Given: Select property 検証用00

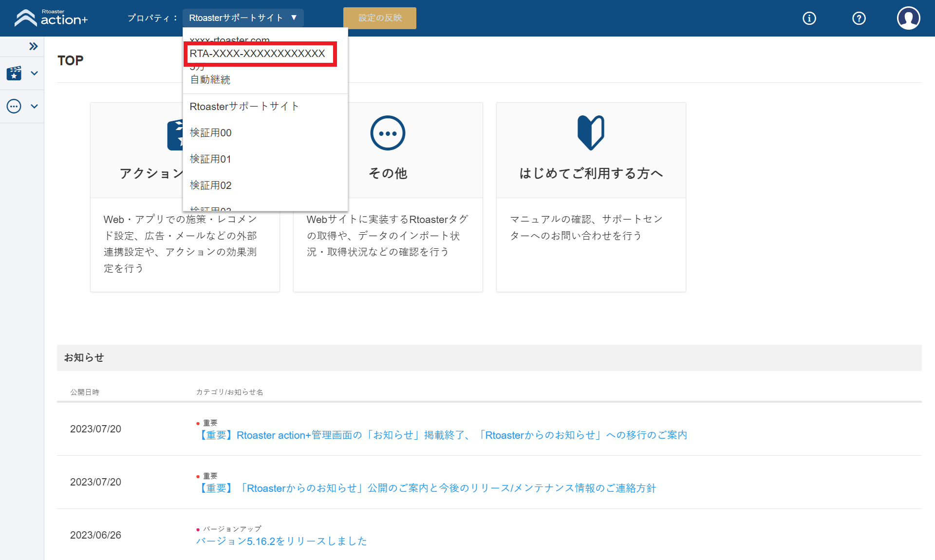Looking at the screenshot, I should pos(265,132).
